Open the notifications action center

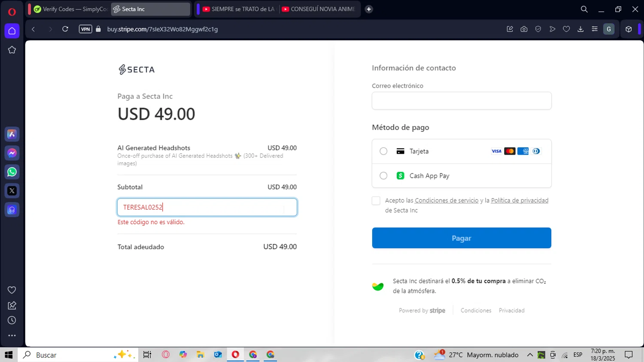629,355
